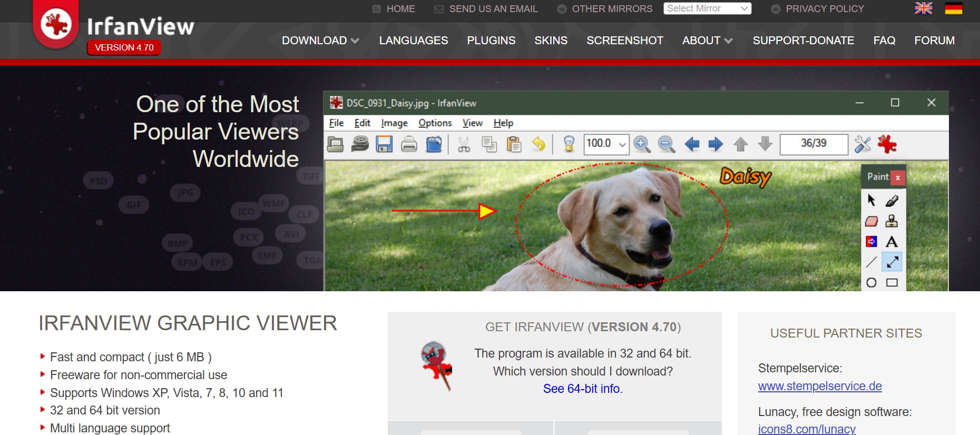980x435 pixels.
Task: Open the Help menu in IrfanView window
Action: click(503, 123)
